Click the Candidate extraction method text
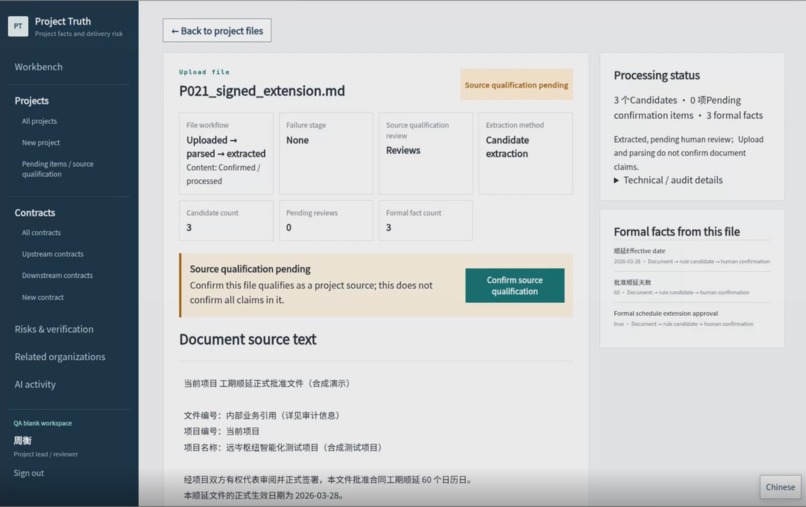Image resolution: width=806 pixels, height=507 pixels. point(507,147)
